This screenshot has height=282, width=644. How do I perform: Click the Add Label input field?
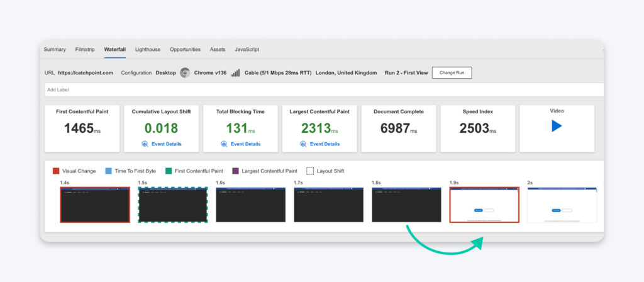[x=314, y=90]
